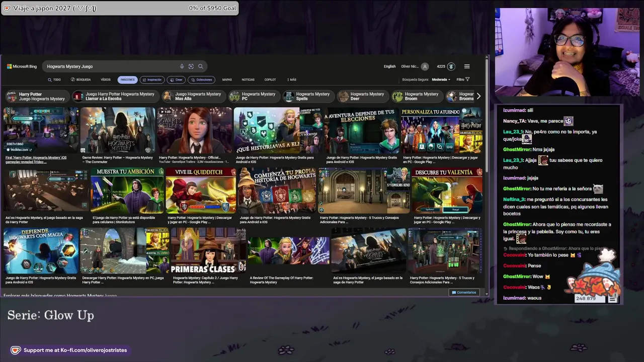Screen dimensions: 644x362
Task: Click the rewards medal icon next to 4225
Action: [451, 66]
